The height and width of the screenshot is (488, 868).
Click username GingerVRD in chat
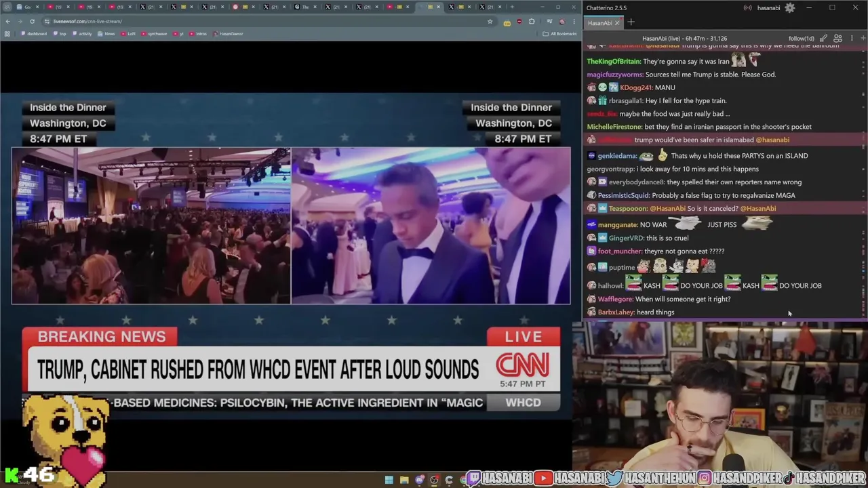pyautogui.click(x=626, y=239)
